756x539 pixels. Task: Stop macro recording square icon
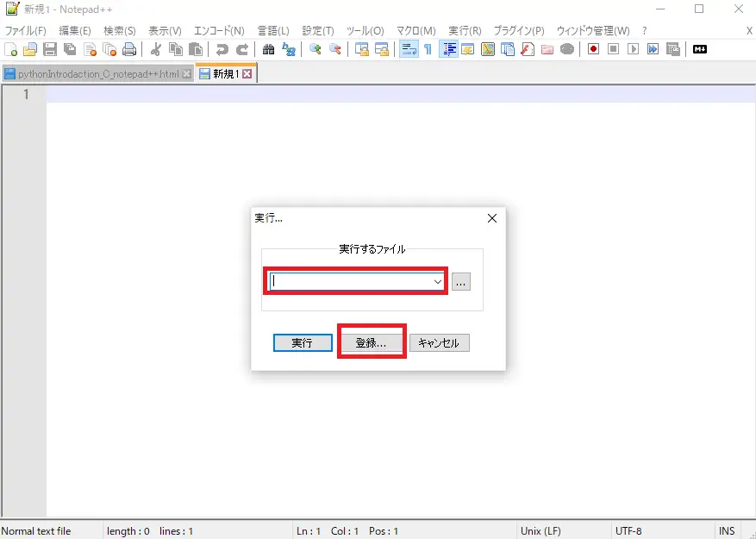tap(613, 49)
